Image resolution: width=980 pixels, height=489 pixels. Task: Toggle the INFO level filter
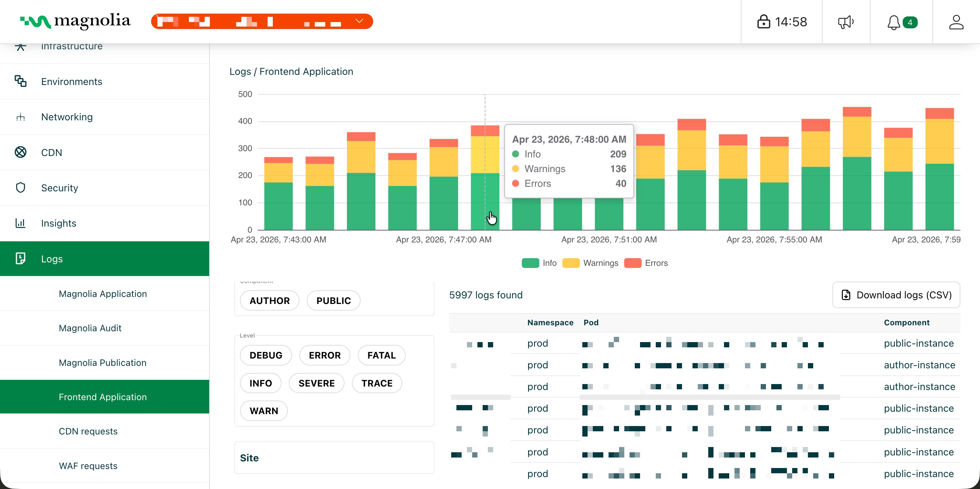tap(261, 383)
